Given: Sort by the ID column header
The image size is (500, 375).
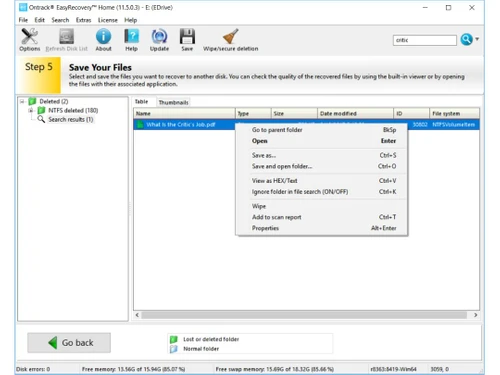Looking at the screenshot, I should (411, 113).
